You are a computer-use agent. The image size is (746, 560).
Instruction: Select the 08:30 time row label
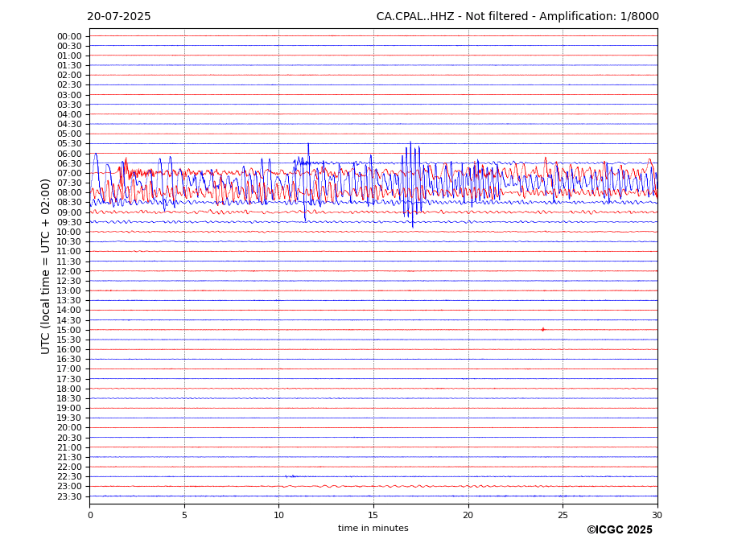(x=69, y=203)
